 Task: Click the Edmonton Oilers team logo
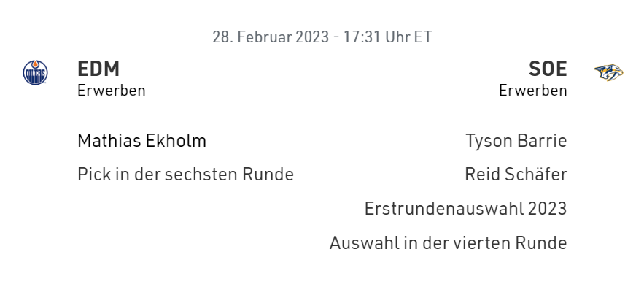[35, 72]
